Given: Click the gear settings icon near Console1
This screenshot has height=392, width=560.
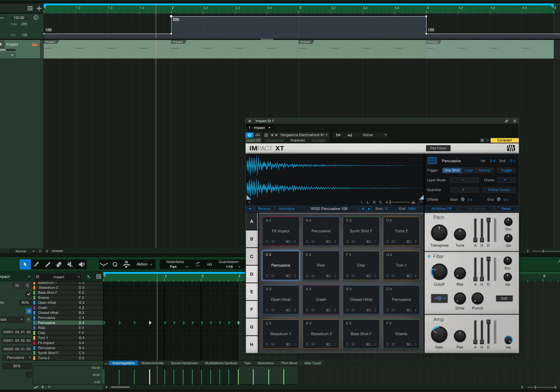Looking at the screenshot, I should (482, 140).
